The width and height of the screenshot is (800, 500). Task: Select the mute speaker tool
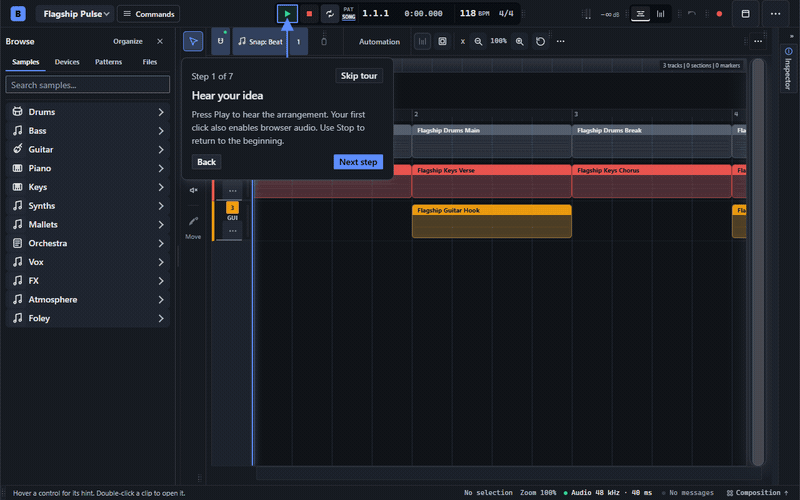tap(193, 190)
